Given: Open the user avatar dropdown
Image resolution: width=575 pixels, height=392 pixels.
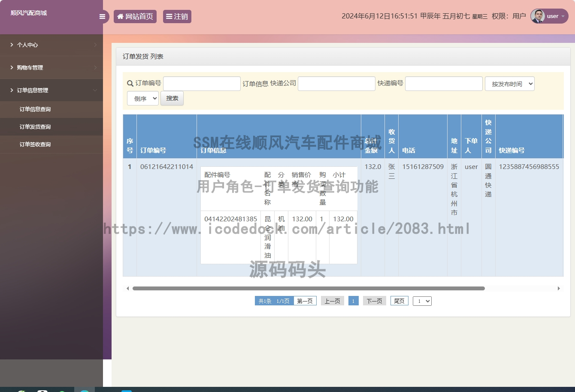Looking at the screenshot, I should tap(550, 16).
